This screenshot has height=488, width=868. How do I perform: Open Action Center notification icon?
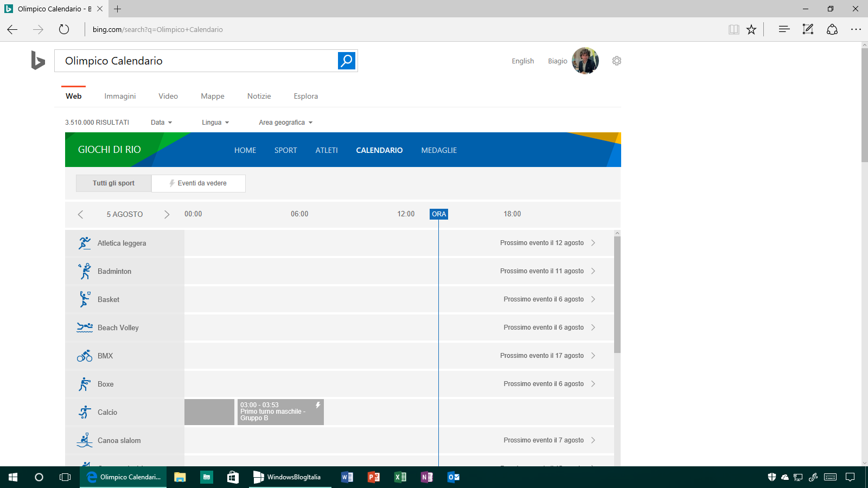tap(850, 477)
